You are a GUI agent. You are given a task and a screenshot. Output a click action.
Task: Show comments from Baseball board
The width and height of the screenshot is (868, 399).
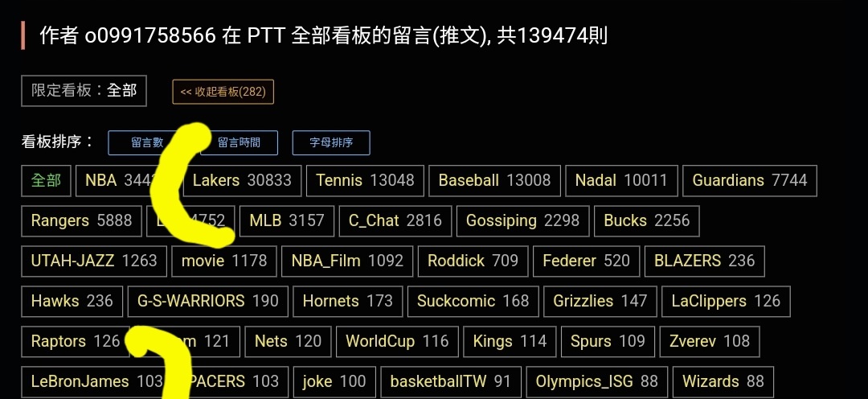(494, 181)
